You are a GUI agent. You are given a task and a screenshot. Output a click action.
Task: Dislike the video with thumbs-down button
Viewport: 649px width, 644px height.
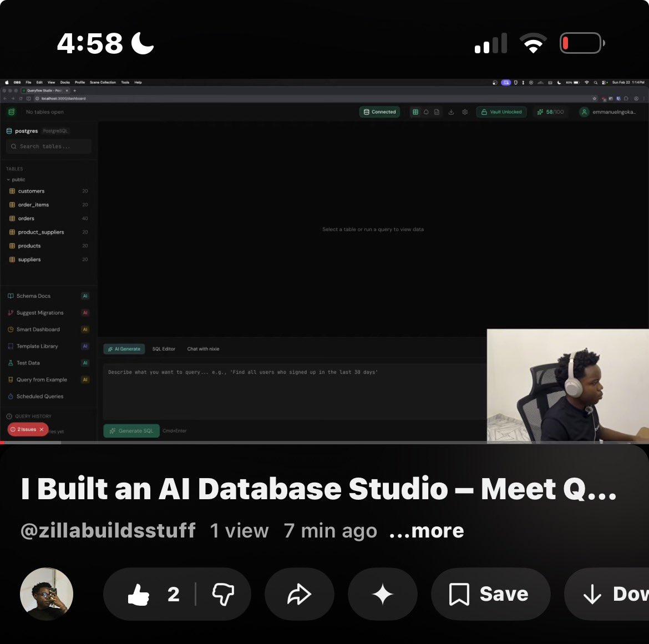click(x=223, y=594)
